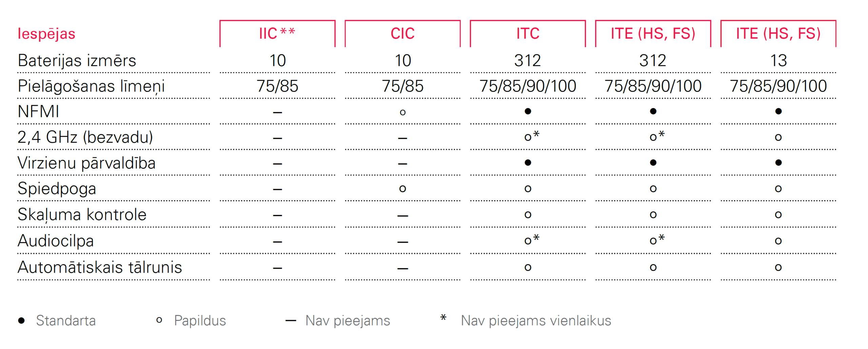Click the filled dot in NFMI ITC cell
The image size is (868, 349).
coord(528,111)
